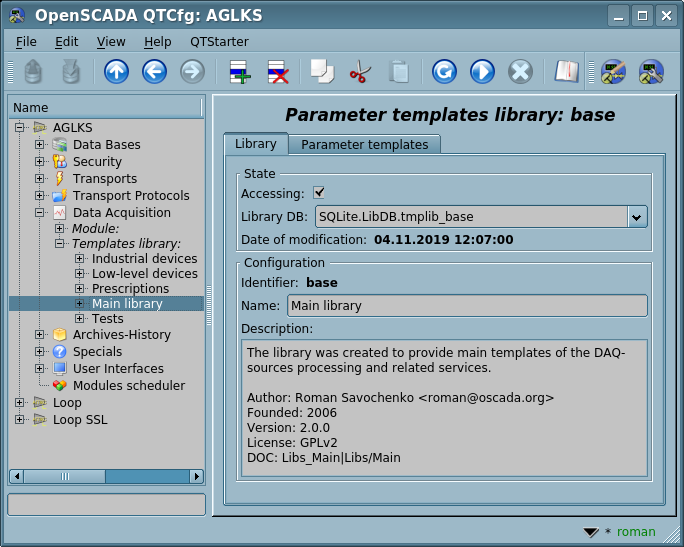Click the horizontal scrollbar thumb in tree
Viewport: 684px width, 547px height.
(65, 476)
